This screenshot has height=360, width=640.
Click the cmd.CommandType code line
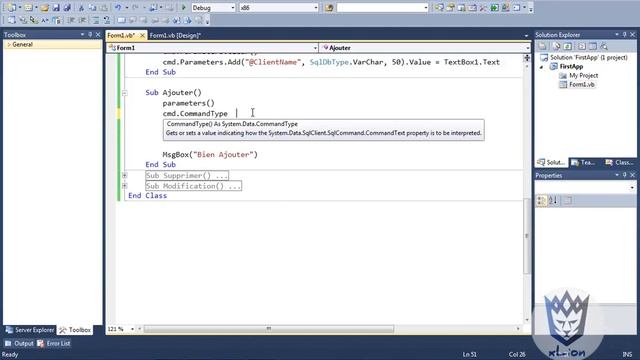pyautogui.click(x=195, y=113)
